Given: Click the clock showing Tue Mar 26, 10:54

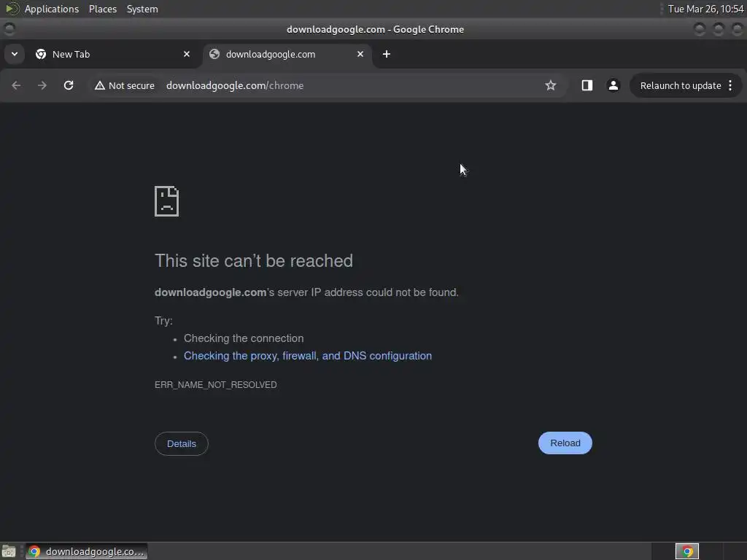Looking at the screenshot, I should coord(705,9).
